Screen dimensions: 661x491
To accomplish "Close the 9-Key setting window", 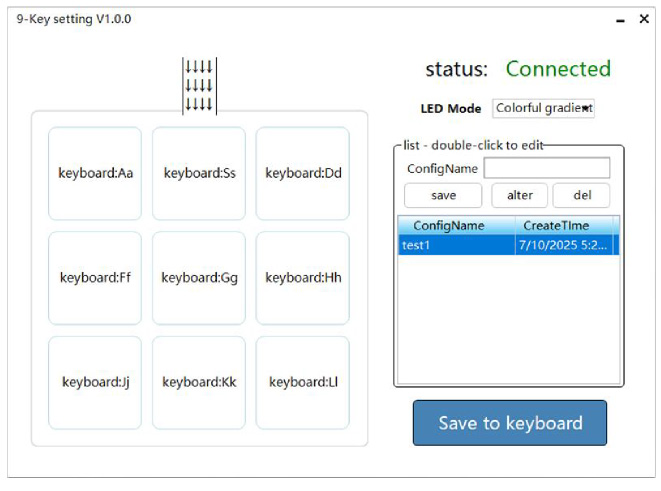I will tap(644, 19).
